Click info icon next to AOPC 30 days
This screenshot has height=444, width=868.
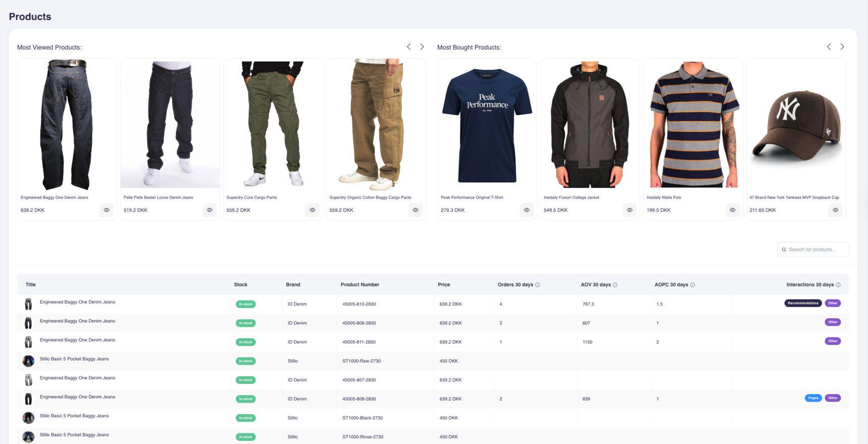pos(692,285)
